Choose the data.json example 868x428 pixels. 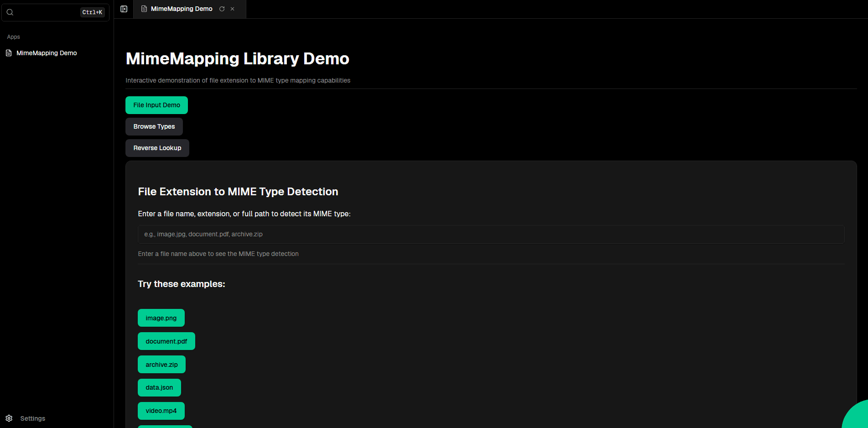pyautogui.click(x=159, y=387)
